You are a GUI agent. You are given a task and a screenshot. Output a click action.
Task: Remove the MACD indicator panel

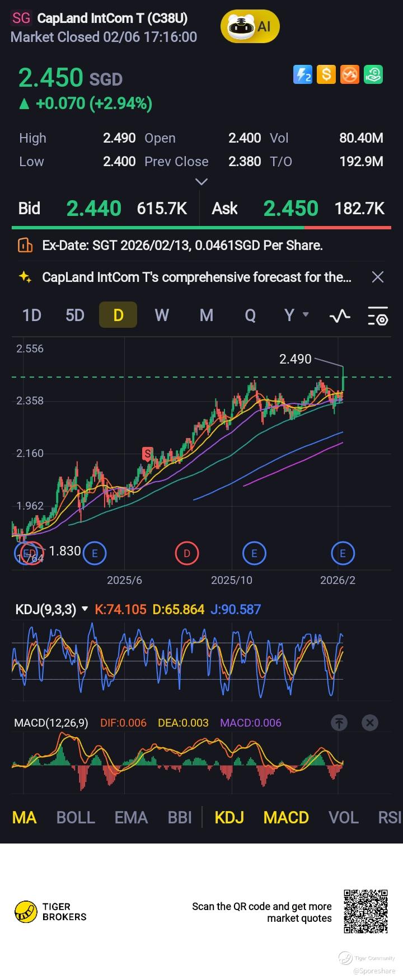point(370,723)
